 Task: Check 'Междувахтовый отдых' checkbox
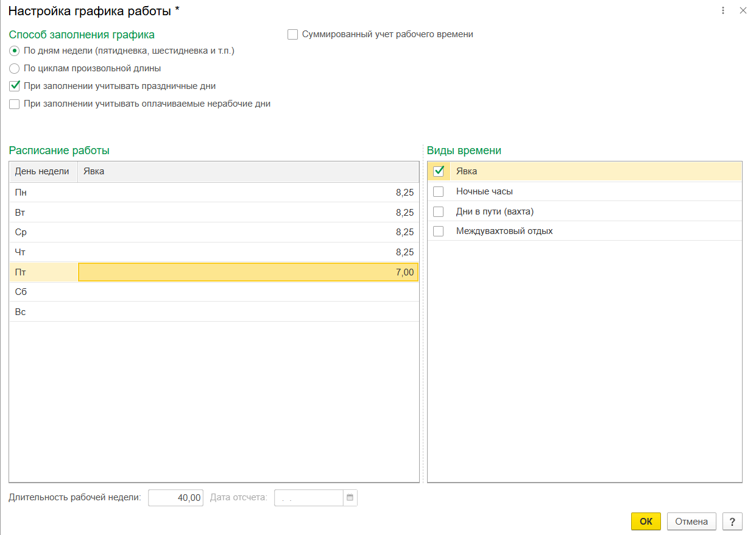coord(438,231)
